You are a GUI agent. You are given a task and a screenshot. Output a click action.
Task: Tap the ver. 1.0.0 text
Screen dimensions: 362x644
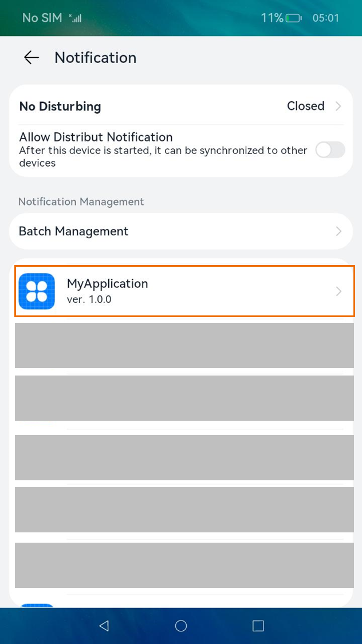(89, 299)
